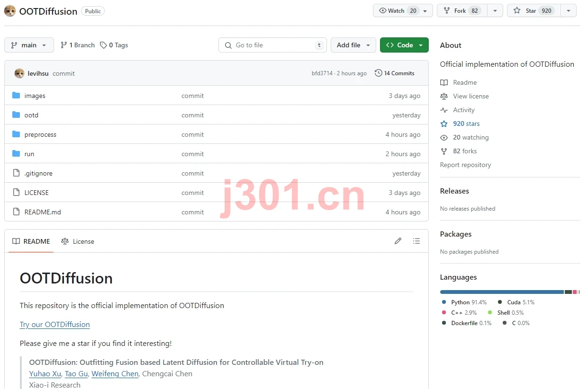Screen dimensions: 588x389
Task: Open the README.md file
Action: (x=43, y=212)
